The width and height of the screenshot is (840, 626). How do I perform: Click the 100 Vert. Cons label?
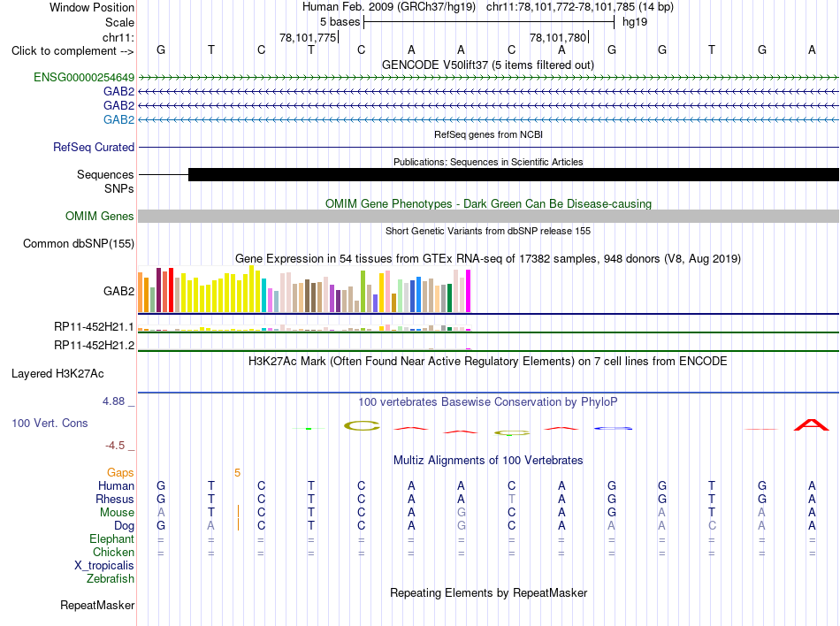[50, 423]
